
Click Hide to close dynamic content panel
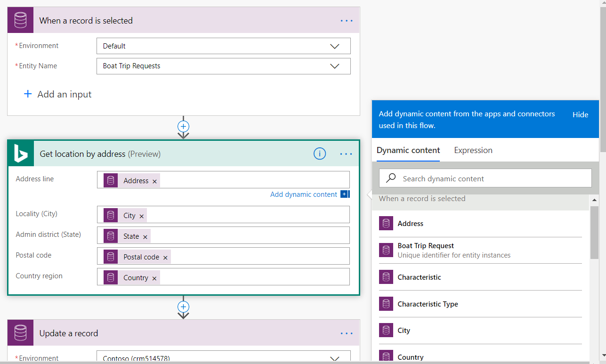tap(580, 114)
